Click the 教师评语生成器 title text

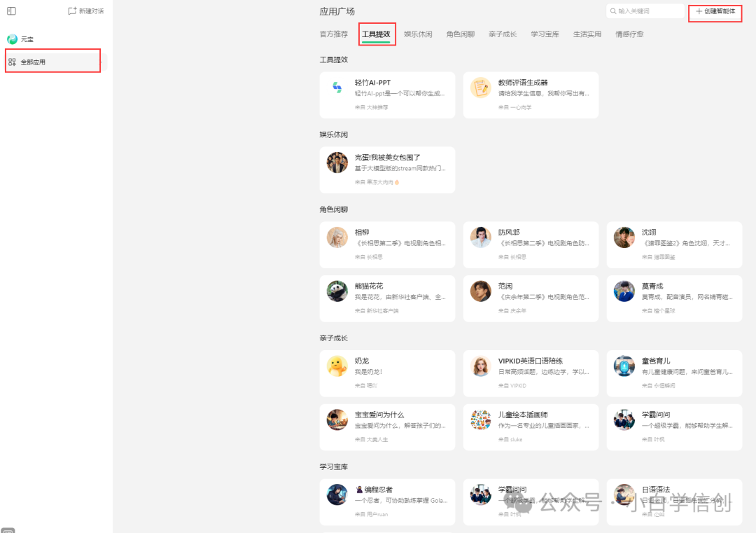[x=523, y=83]
